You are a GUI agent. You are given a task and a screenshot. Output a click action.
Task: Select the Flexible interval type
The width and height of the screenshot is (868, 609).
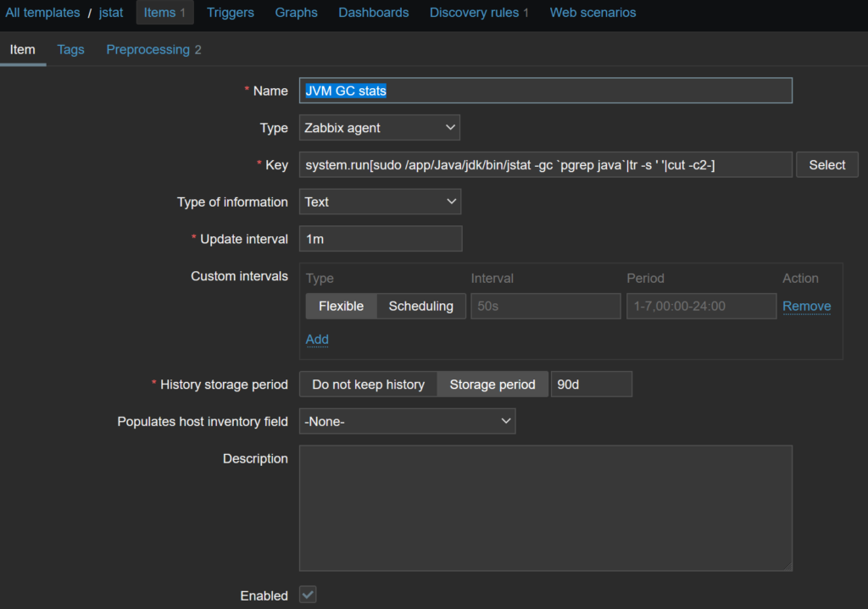(341, 306)
